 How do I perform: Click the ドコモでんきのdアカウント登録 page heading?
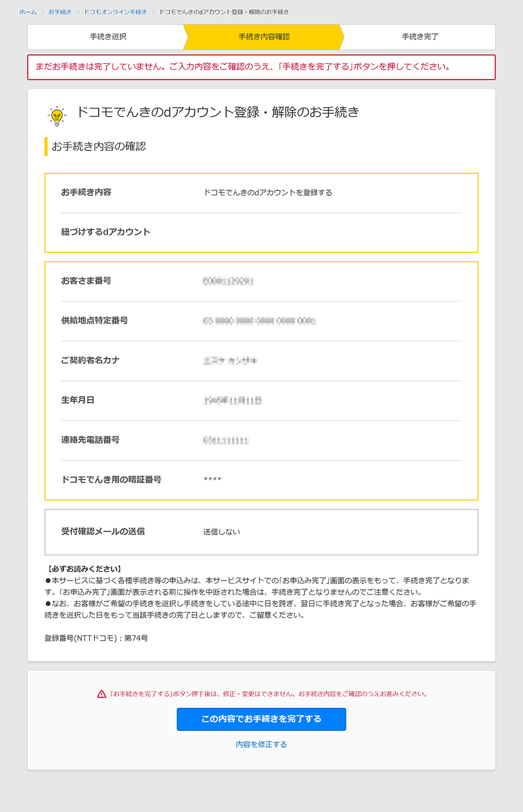(x=218, y=112)
